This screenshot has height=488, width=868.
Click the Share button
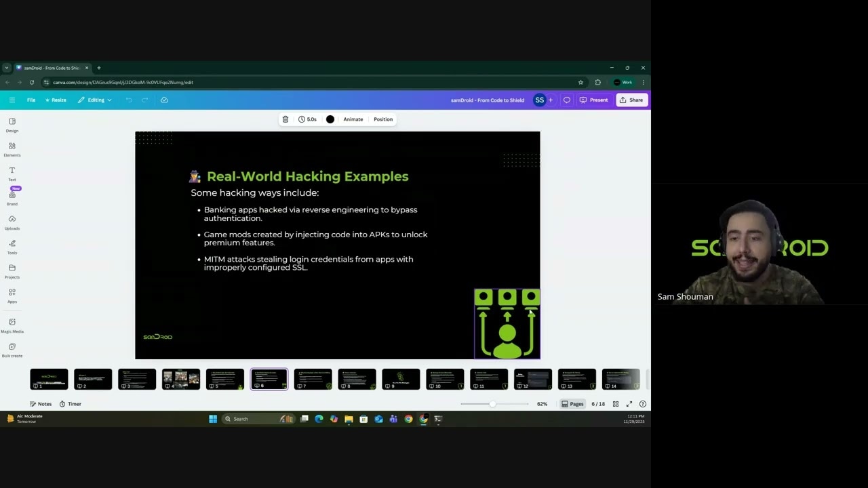point(631,100)
